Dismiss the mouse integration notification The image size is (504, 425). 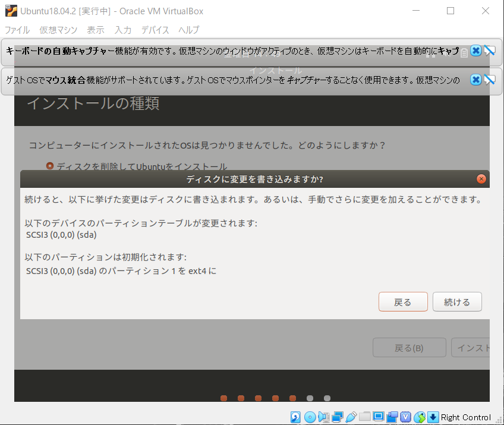[476, 80]
